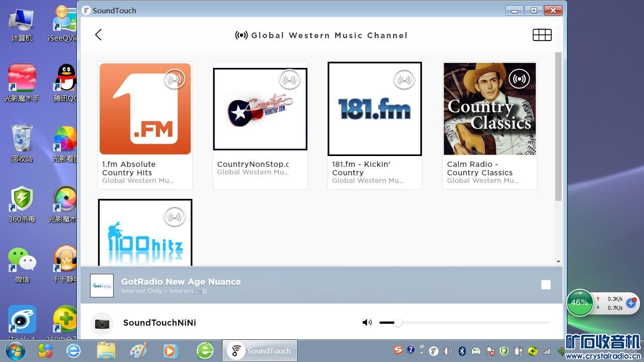Screen dimensions: 644x362
Task: Open the file explorer folder in taskbar
Action: (106, 351)
